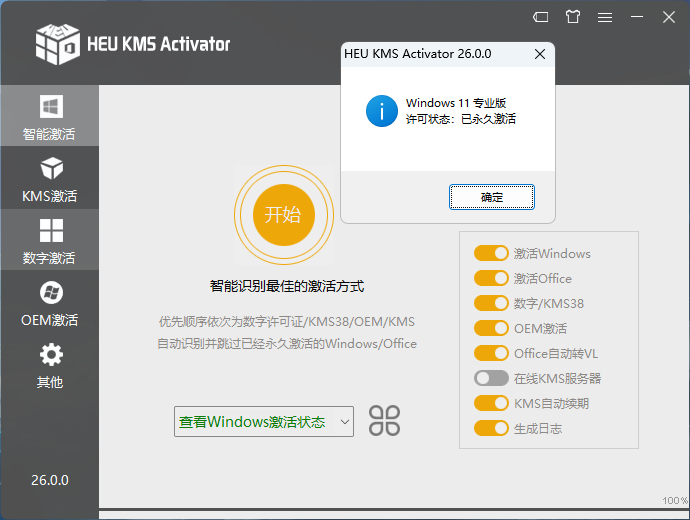Click 确定 in the activation dialog

pyautogui.click(x=491, y=197)
